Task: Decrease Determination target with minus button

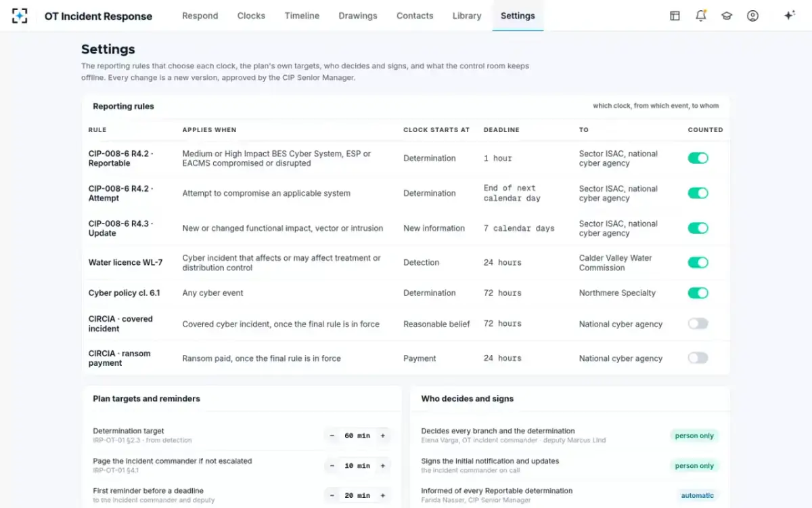Action: coord(332,436)
